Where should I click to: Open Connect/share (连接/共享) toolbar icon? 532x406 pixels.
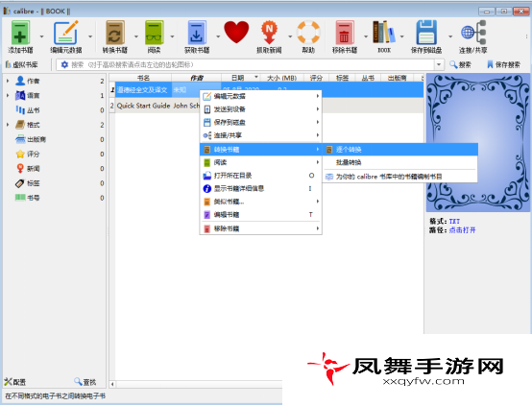[473, 33]
